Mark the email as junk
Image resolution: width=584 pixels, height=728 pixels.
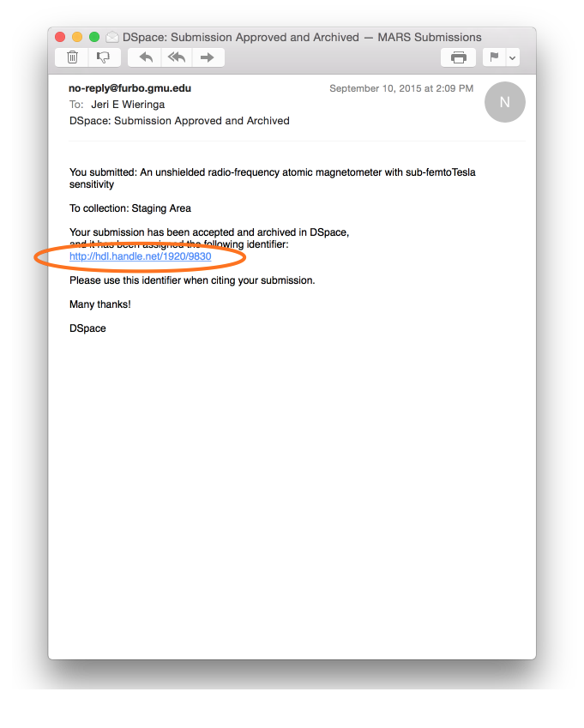pyautogui.click(x=104, y=57)
